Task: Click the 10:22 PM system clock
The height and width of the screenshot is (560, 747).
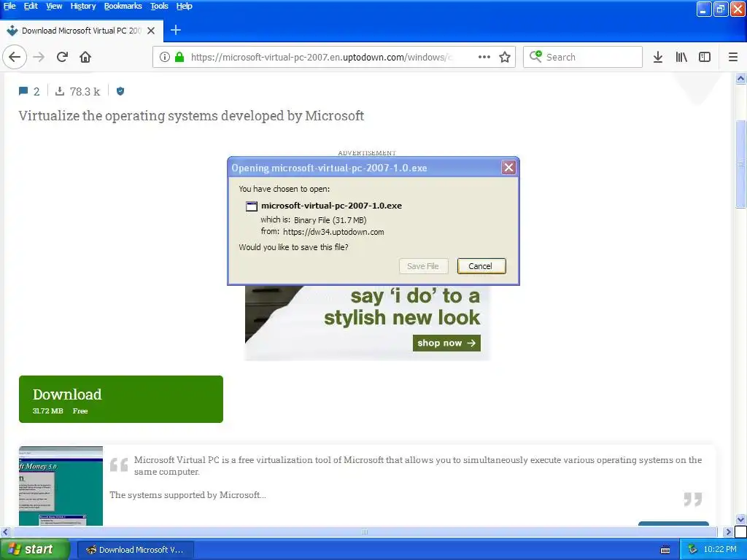Action: [x=720, y=550]
